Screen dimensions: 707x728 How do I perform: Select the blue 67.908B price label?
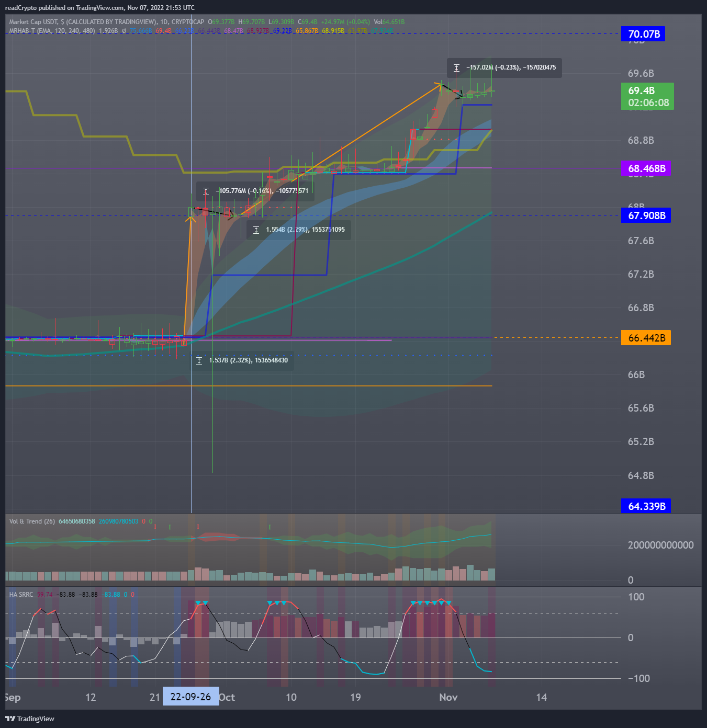646,215
